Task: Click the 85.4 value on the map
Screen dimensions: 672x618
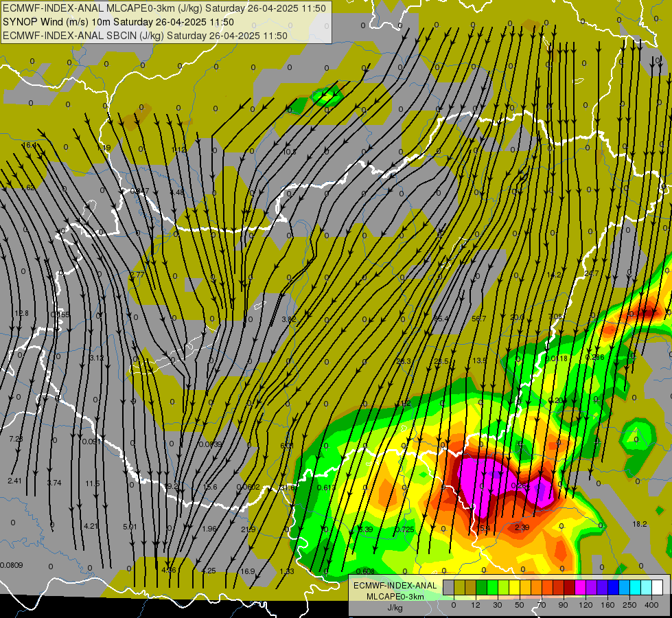Action: pos(441,319)
